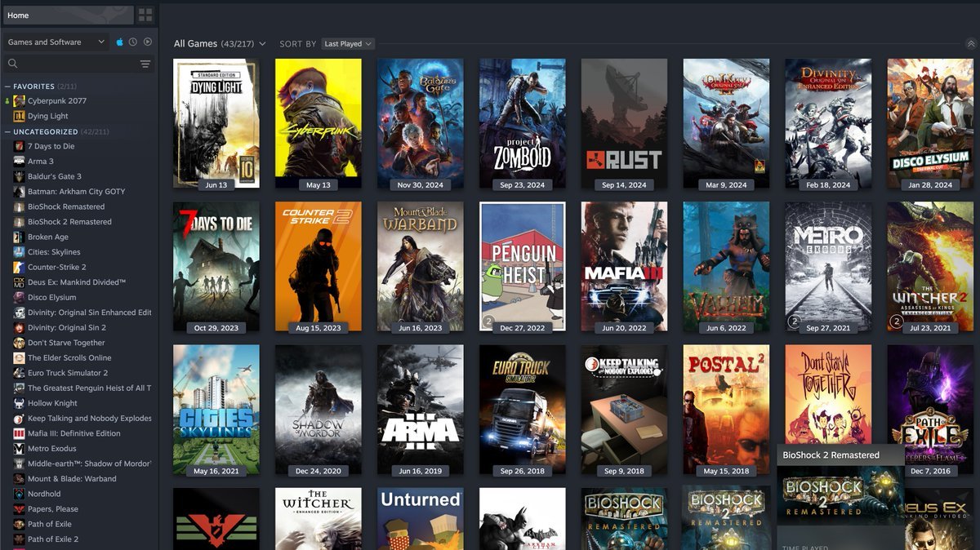Click the Dying Light icon in sidebar
The width and height of the screenshot is (980, 550).
click(19, 116)
